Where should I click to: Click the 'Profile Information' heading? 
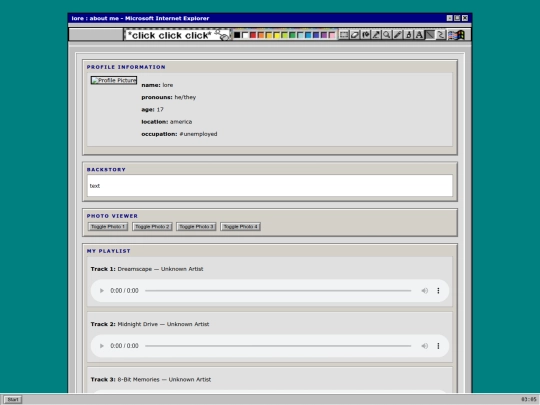pyautogui.click(x=126, y=67)
